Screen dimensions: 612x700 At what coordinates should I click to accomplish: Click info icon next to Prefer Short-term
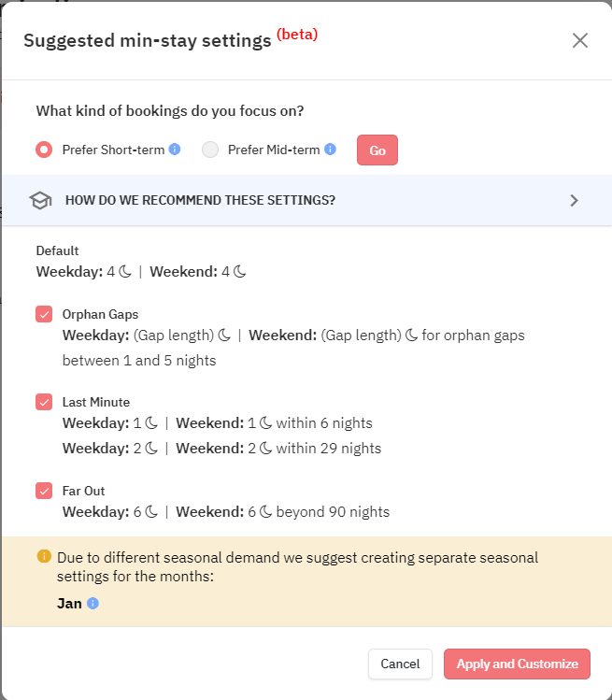pyautogui.click(x=175, y=150)
